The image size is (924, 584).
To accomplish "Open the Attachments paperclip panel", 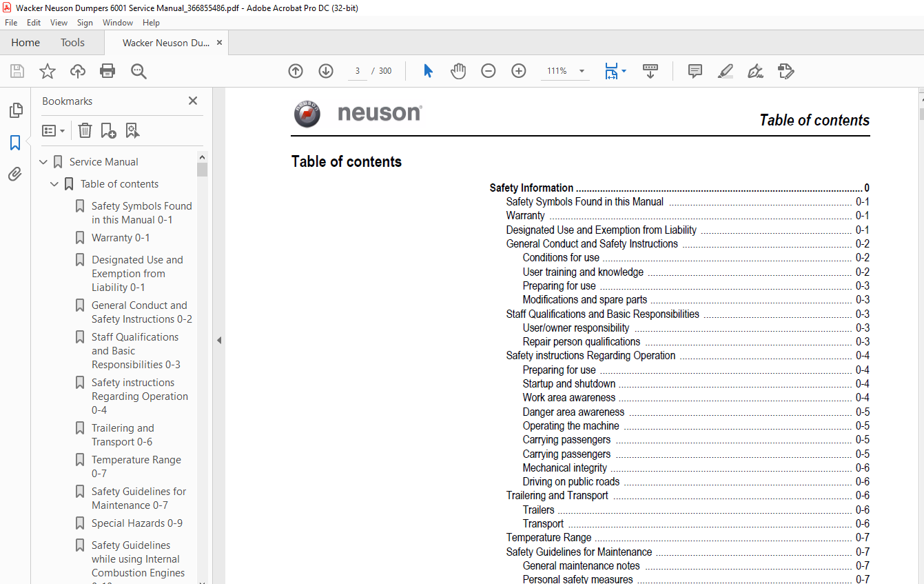I will [15, 174].
